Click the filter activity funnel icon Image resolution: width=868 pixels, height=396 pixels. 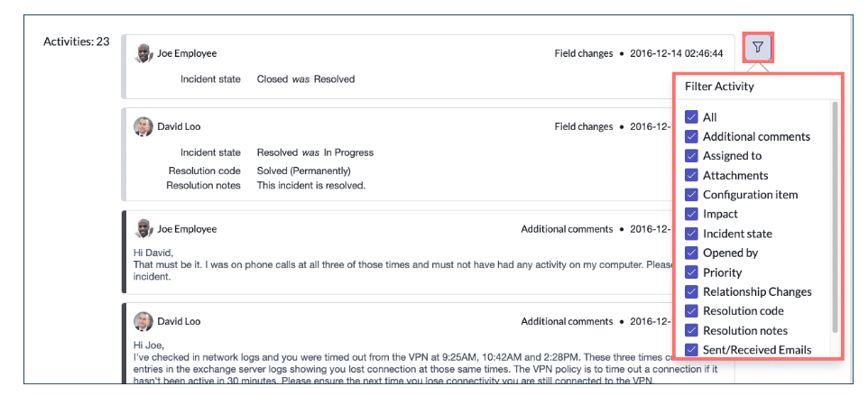click(x=758, y=47)
